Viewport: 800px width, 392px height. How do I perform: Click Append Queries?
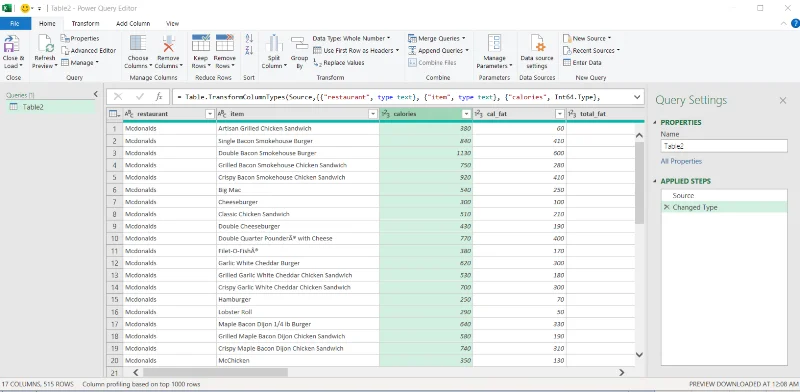(x=438, y=51)
